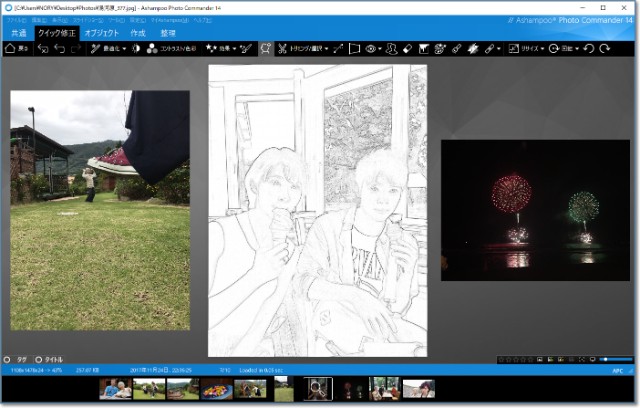Click the undo arrow icon
The width and height of the screenshot is (640, 408).
(x=58, y=48)
